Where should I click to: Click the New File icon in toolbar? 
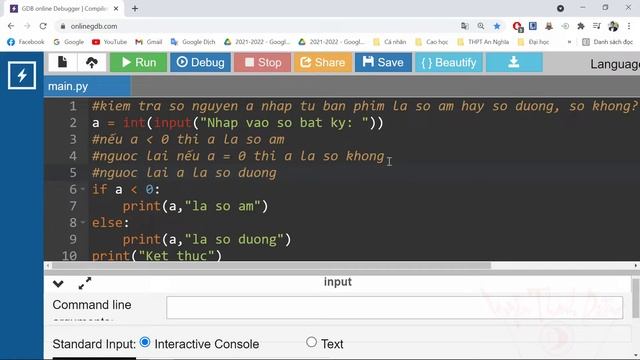pos(62,62)
